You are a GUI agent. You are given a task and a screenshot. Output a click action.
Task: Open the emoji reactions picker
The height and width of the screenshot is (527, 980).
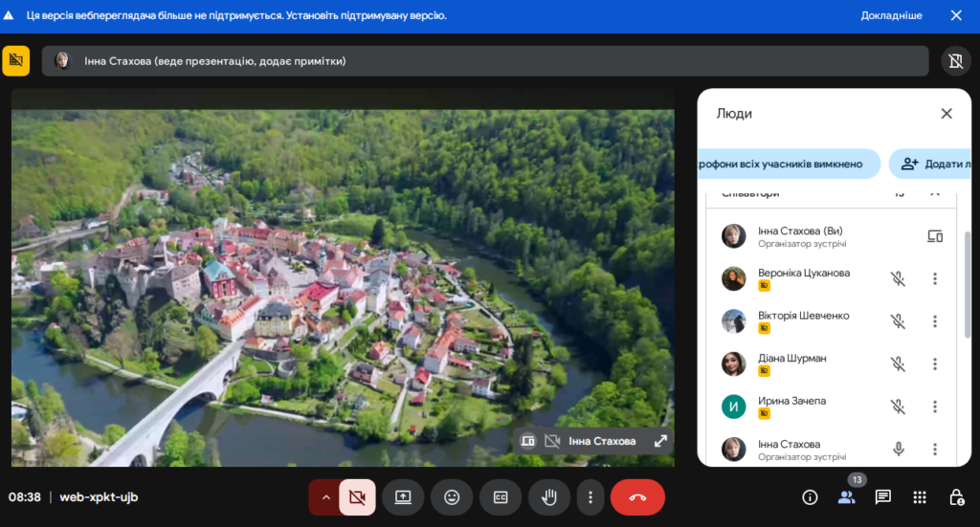pyautogui.click(x=452, y=497)
